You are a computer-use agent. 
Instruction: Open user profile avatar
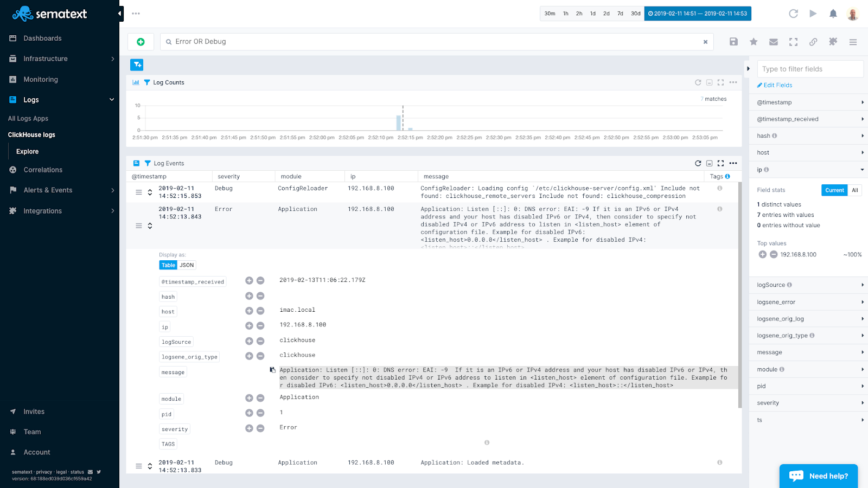[x=853, y=14]
